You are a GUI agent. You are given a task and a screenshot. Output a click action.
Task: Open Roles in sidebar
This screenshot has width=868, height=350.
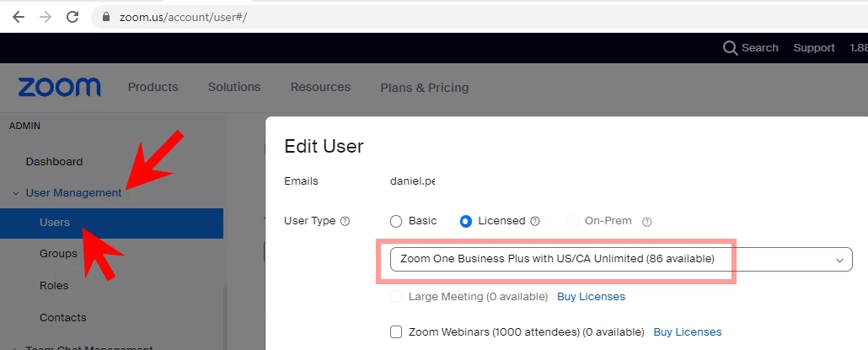tap(54, 286)
